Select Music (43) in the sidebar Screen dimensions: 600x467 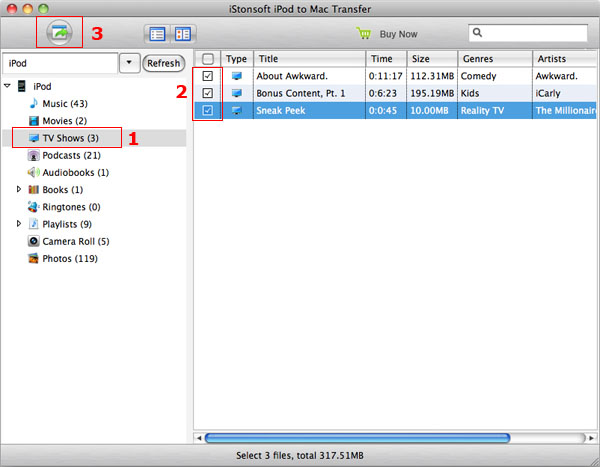[65, 104]
